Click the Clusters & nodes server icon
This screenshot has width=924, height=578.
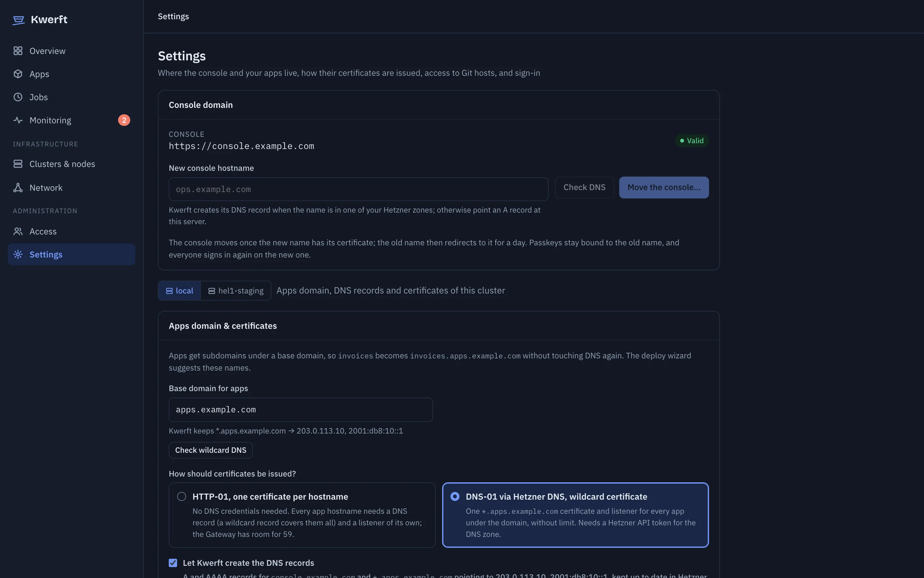(18, 164)
